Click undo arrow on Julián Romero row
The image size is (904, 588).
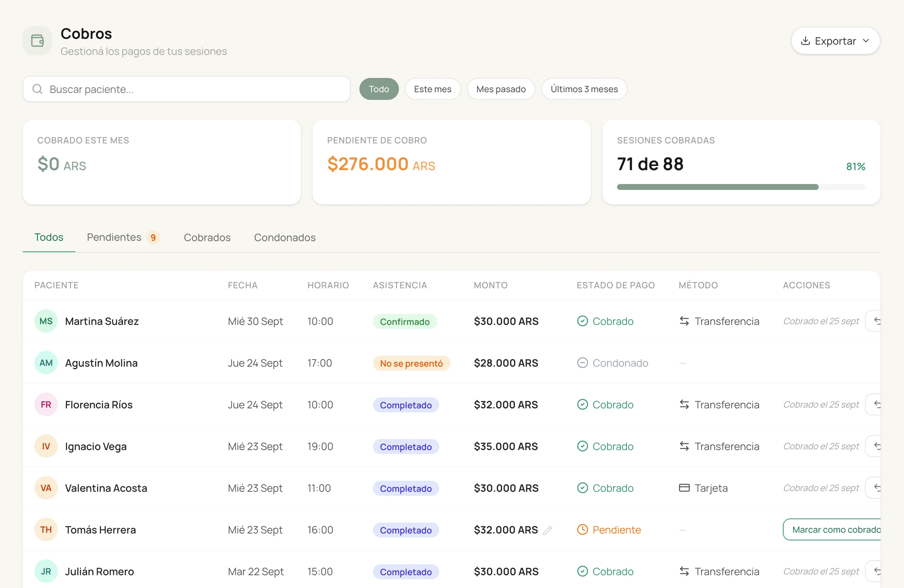873,571
